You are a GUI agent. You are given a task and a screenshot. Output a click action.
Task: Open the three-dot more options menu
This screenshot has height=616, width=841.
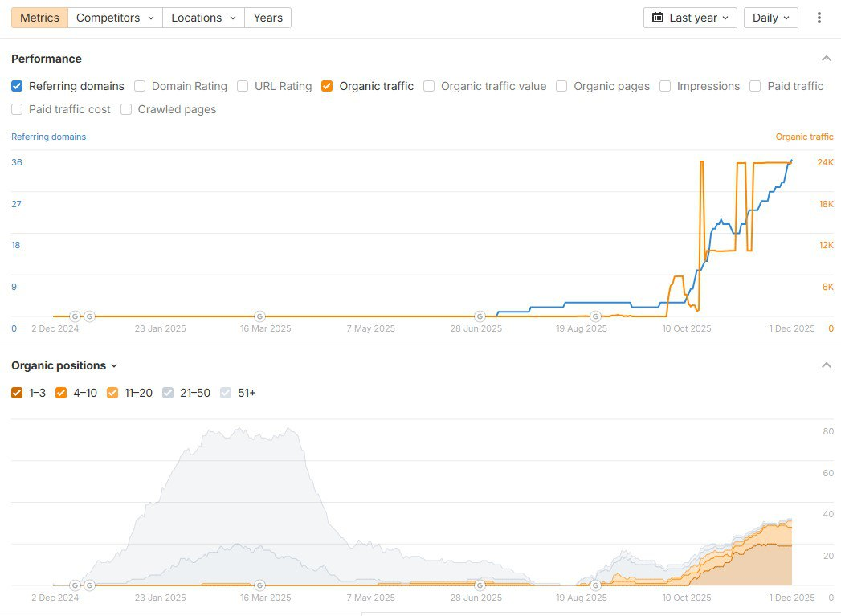[x=819, y=18]
